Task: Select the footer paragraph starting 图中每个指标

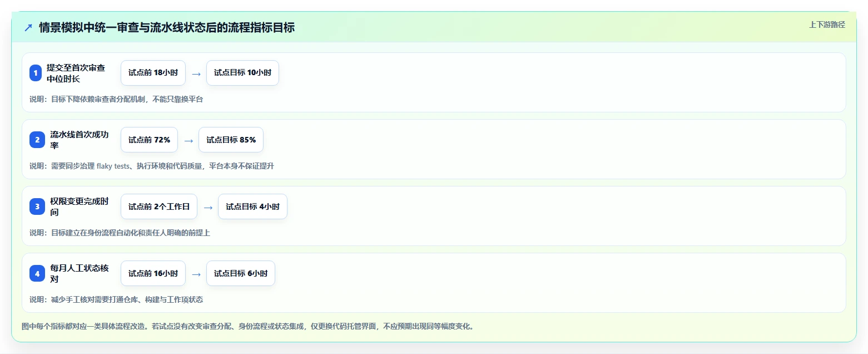Action: coord(247,326)
